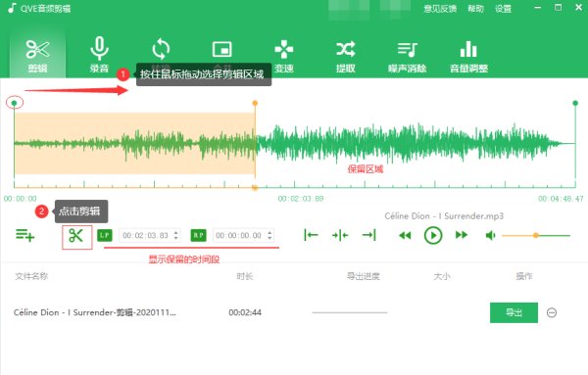Viewport: 588px width, 375px height.
Task: Mute the speaker volume icon
Action: point(490,235)
